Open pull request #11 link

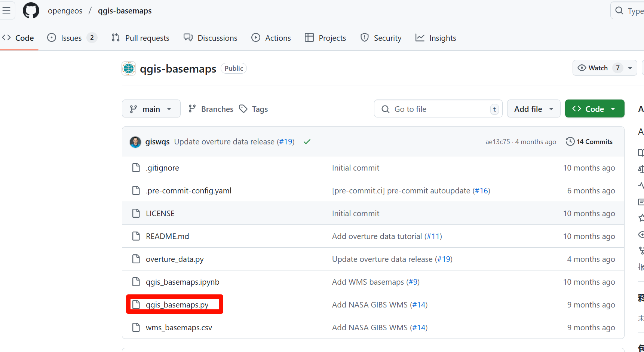pos(434,236)
